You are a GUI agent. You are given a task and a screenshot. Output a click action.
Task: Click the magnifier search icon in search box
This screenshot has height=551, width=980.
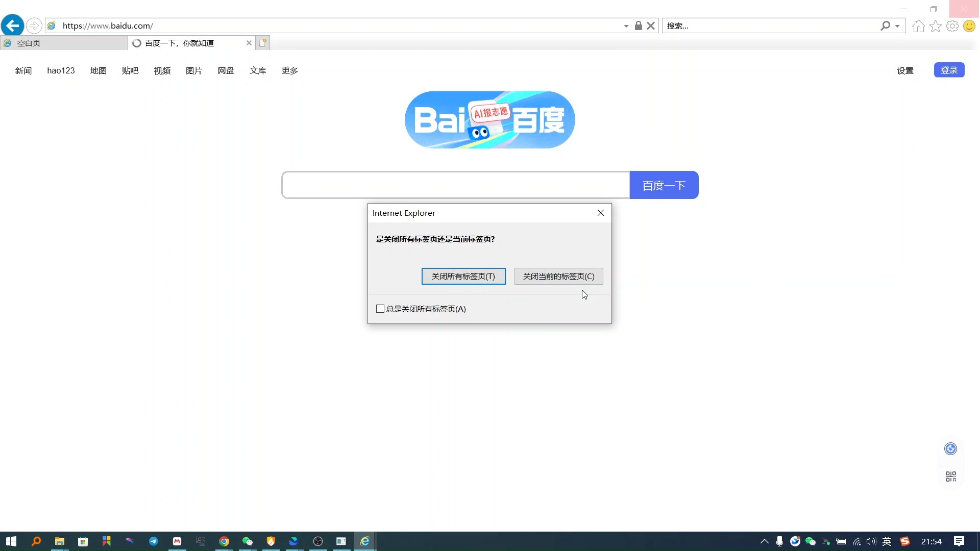click(885, 26)
